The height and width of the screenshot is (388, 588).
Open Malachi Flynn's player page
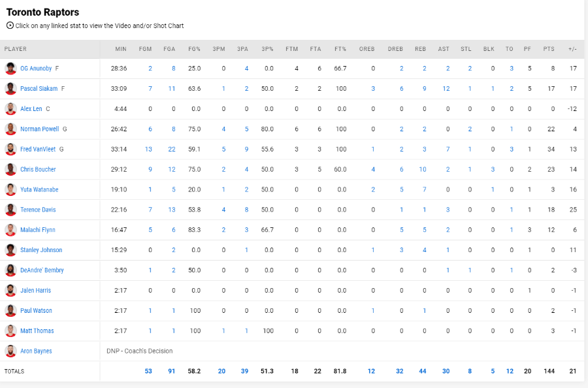coord(38,230)
